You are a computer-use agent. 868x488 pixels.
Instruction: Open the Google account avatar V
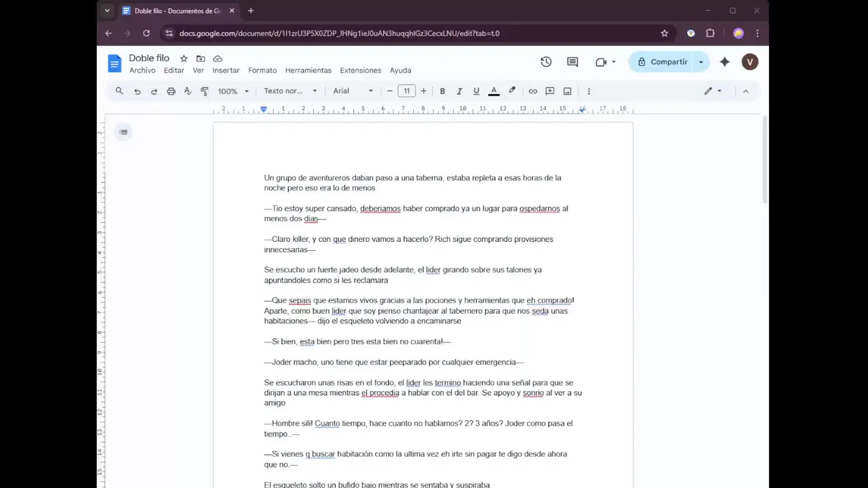[x=749, y=62]
